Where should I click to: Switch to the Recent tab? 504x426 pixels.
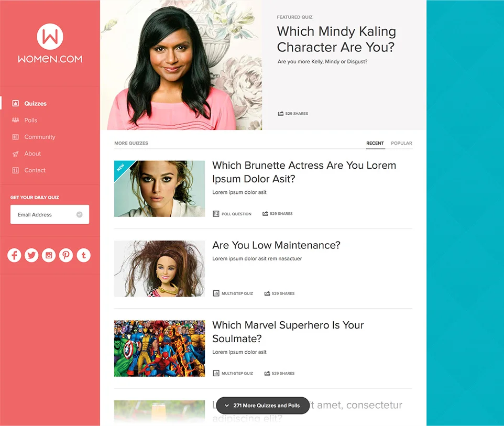375,143
